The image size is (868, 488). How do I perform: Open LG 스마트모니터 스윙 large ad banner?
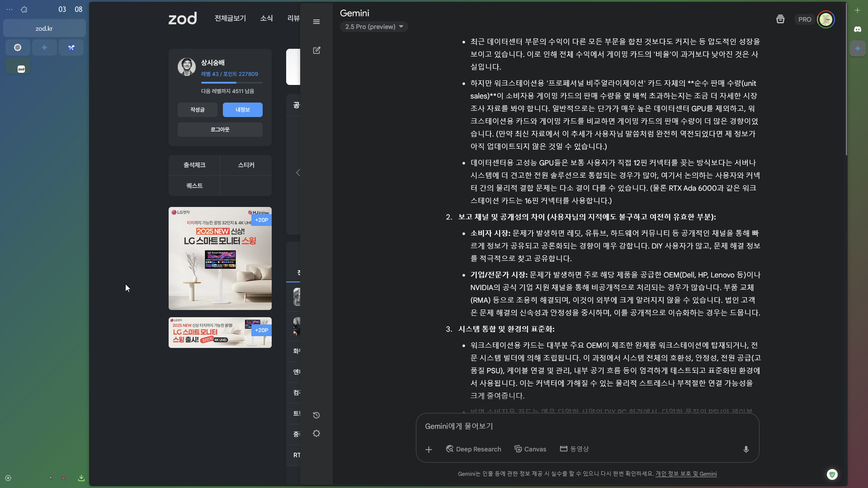220,258
